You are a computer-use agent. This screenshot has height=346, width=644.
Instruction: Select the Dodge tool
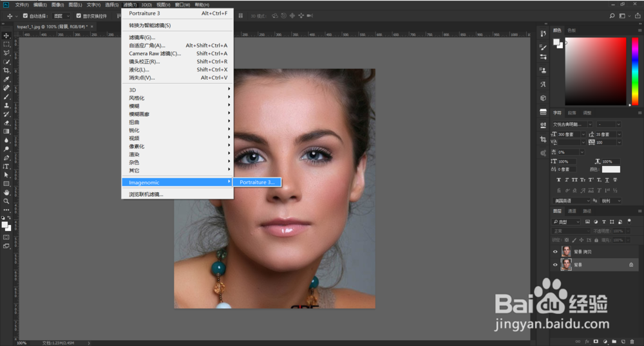[6, 149]
